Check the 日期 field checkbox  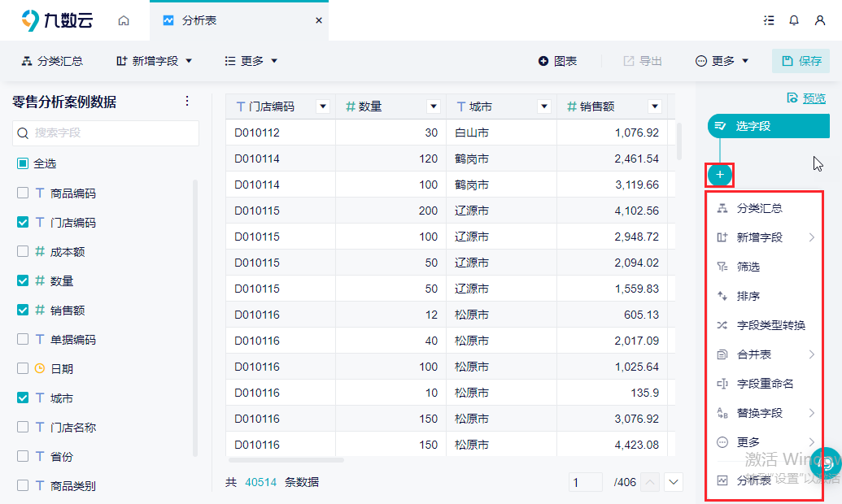click(23, 368)
